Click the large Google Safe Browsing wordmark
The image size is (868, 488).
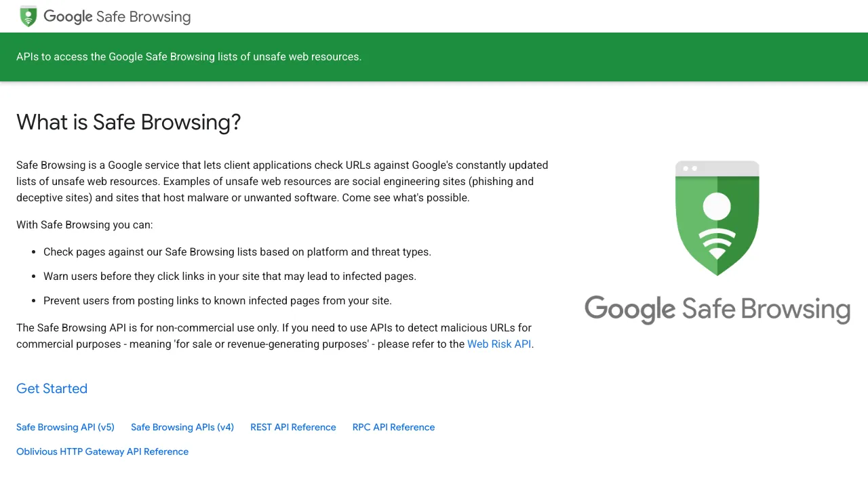[x=717, y=309]
